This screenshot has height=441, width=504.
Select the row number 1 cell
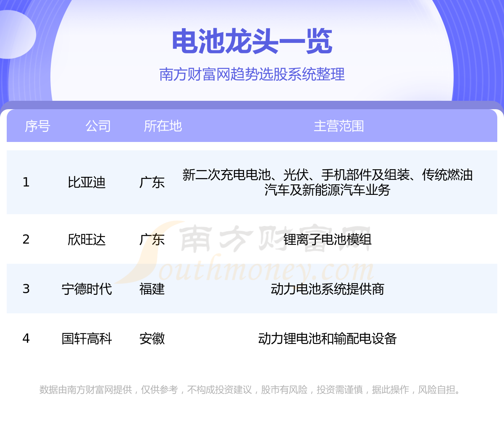click(x=26, y=182)
